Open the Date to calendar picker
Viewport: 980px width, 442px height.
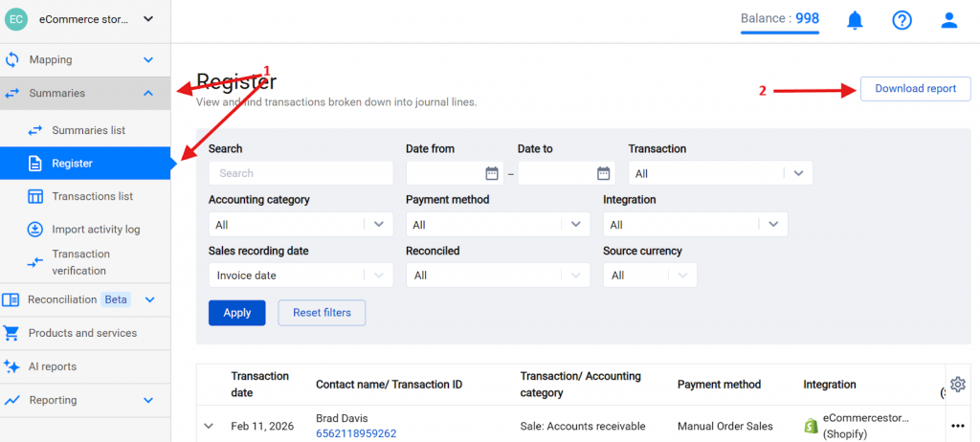click(x=603, y=173)
